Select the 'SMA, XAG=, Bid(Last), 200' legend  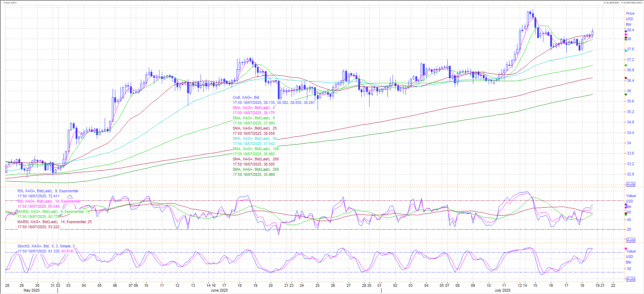pyautogui.click(x=256, y=159)
